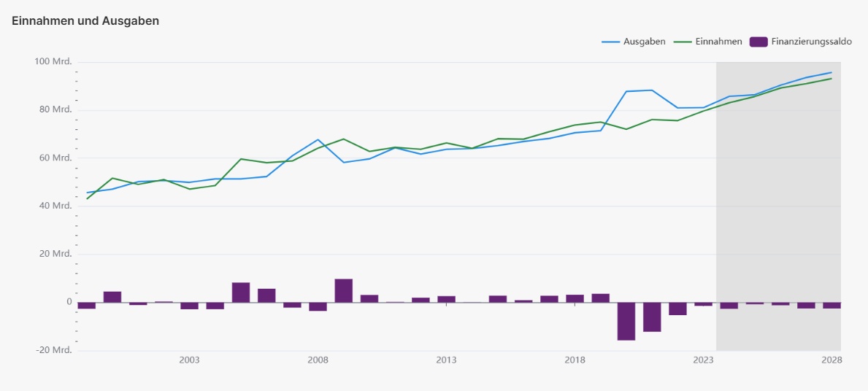
Task: Toggle the Ausgaben series in legend
Action: [x=644, y=42]
